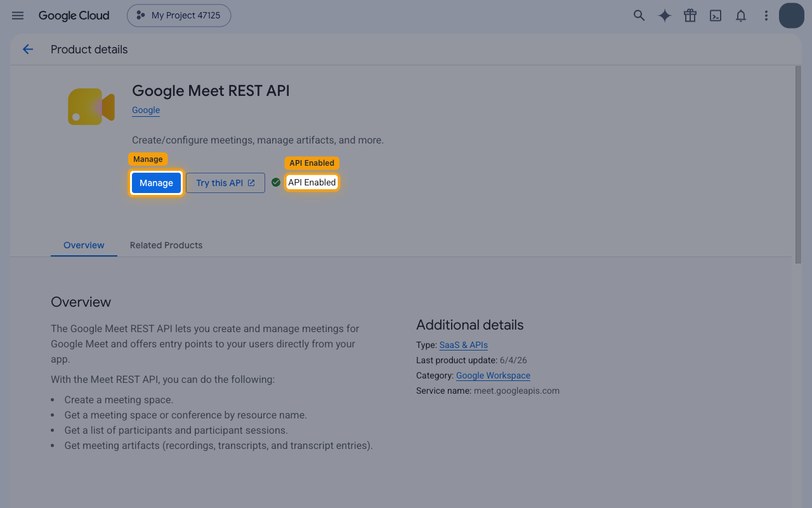
Task: Open the notifications bell
Action: click(x=741, y=16)
